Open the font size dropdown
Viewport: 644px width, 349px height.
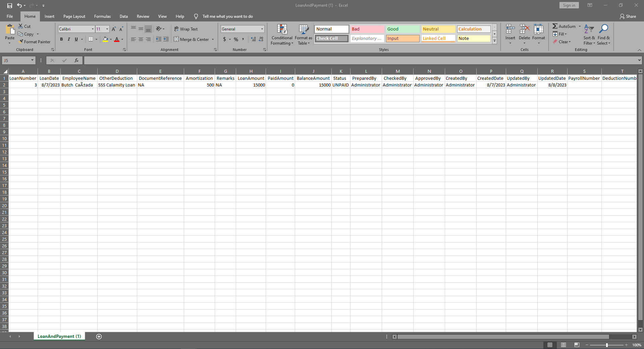[107, 29]
